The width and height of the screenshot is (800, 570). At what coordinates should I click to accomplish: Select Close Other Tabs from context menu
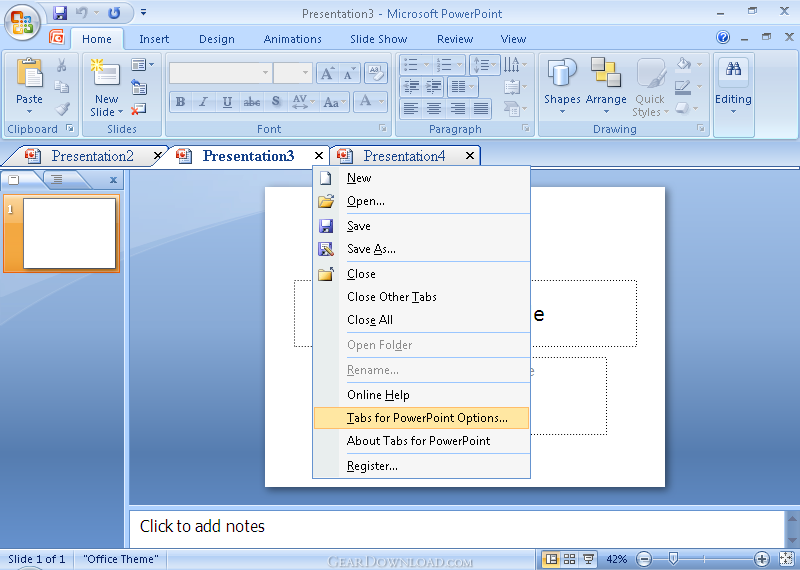click(421, 297)
